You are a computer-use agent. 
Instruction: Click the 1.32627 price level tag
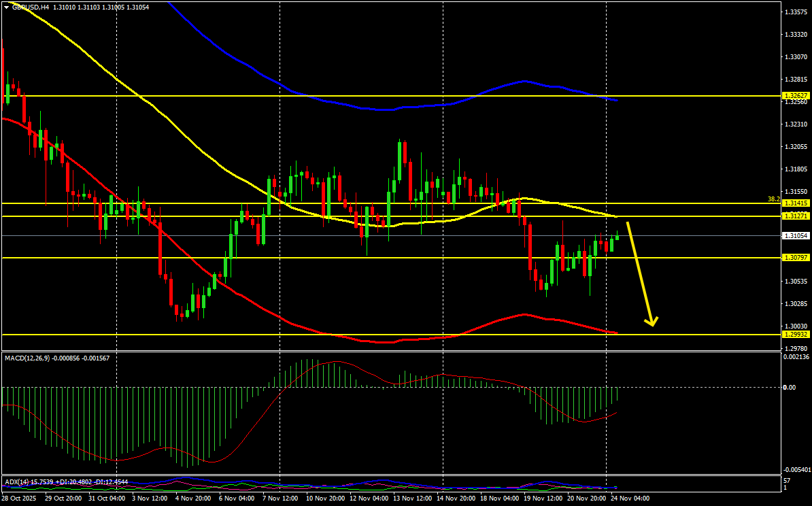pos(796,96)
